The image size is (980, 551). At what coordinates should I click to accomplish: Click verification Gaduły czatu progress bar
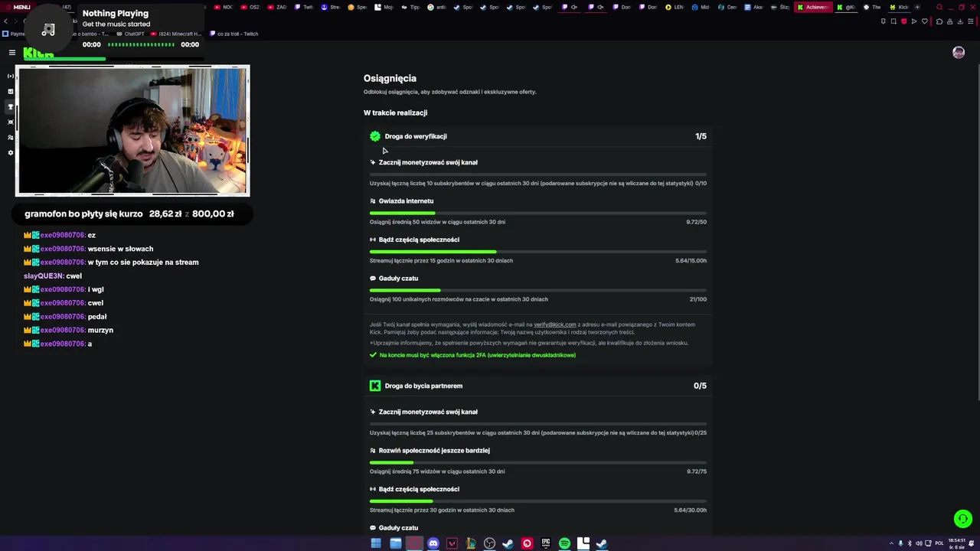click(538, 290)
